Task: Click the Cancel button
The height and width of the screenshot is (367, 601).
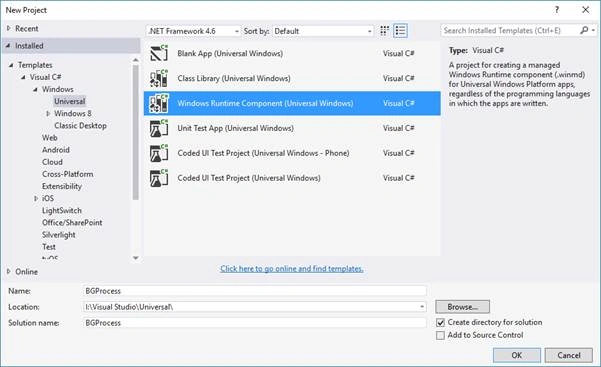Action: tap(569, 355)
